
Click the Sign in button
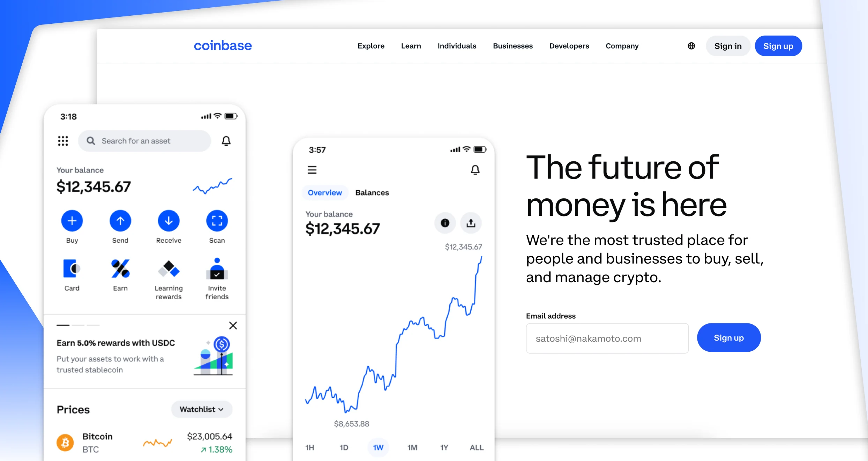[x=728, y=45]
